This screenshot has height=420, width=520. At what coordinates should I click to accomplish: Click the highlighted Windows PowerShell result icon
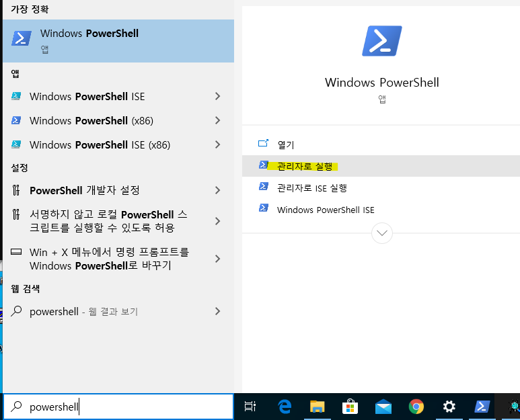point(22,38)
